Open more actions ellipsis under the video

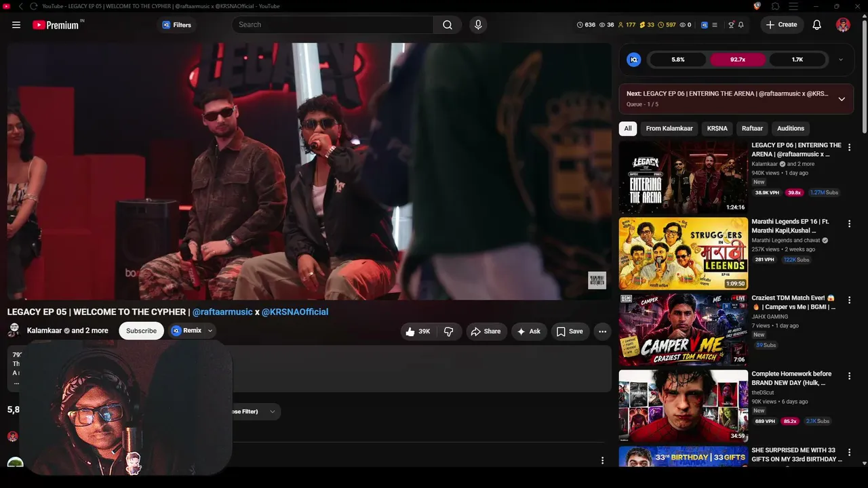(602, 331)
